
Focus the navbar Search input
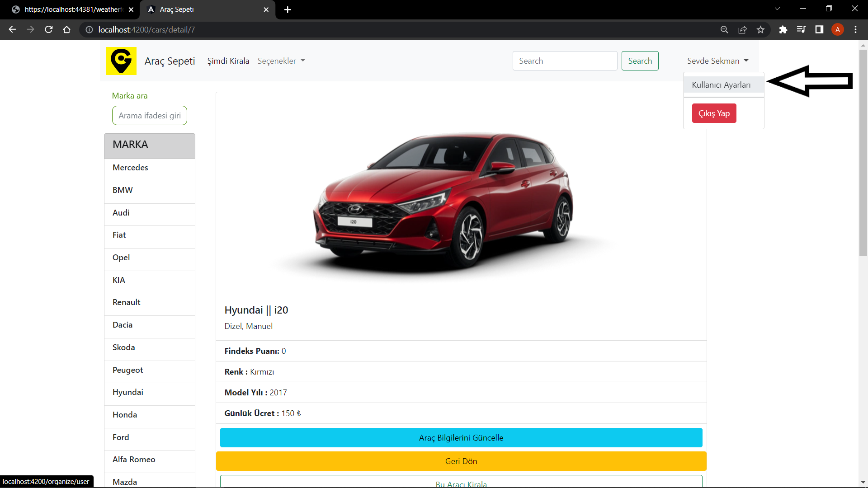(565, 61)
